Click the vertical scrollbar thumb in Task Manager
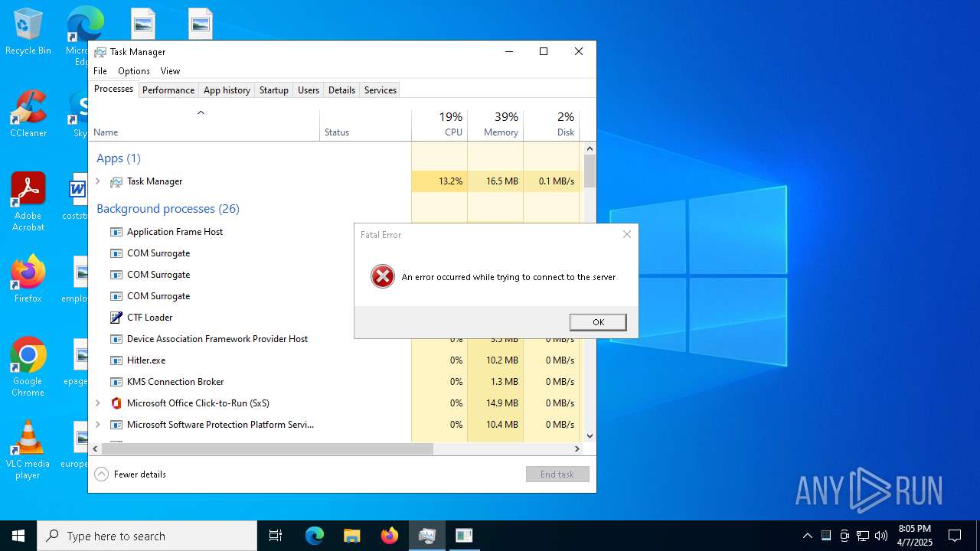This screenshot has width=980, height=551. [590, 170]
